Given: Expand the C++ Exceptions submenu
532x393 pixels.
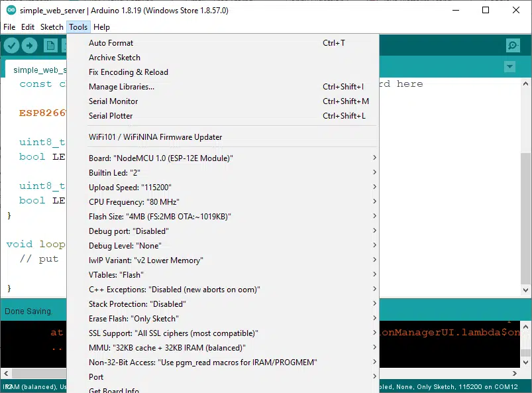Looking at the screenshot, I should click(223, 290).
